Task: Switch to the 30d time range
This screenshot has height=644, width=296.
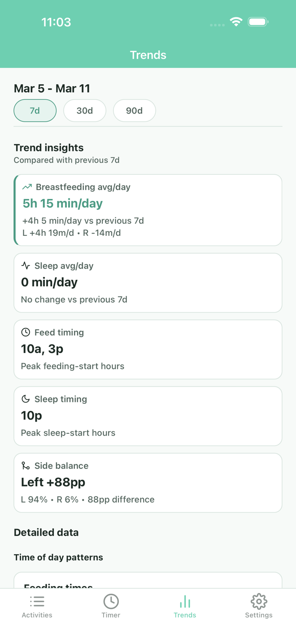Action: click(x=85, y=110)
